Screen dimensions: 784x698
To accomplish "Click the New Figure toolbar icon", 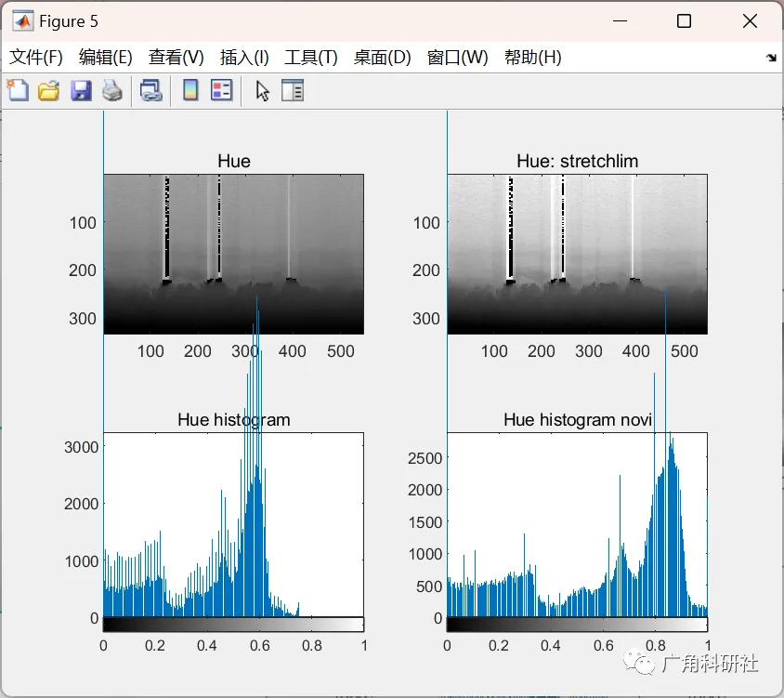I will tap(18, 90).
